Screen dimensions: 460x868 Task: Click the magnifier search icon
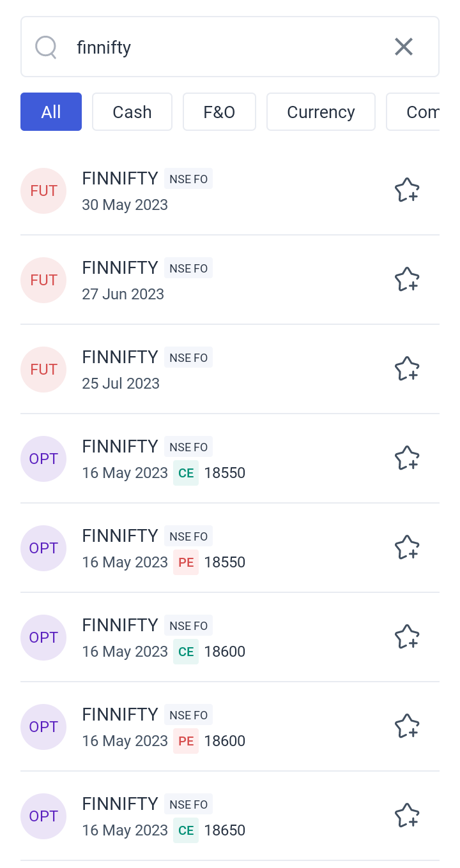(x=46, y=47)
